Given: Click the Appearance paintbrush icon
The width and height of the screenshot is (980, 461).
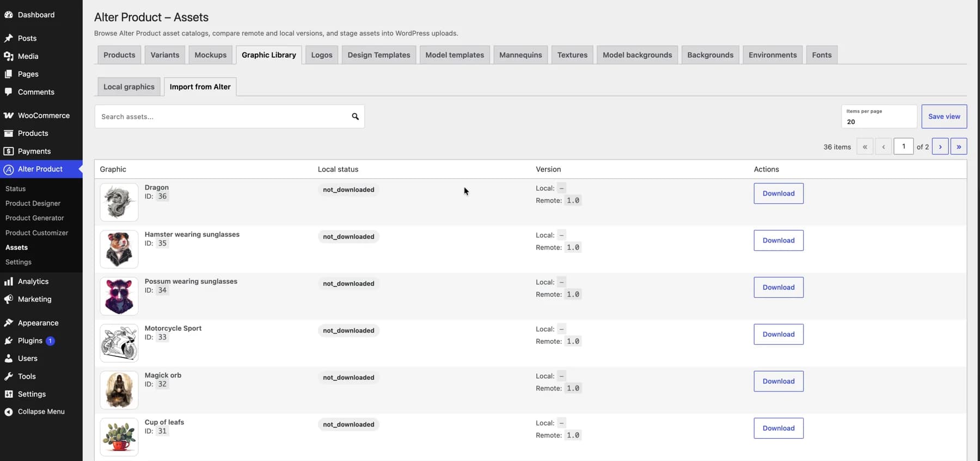Looking at the screenshot, I should (x=9, y=323).
